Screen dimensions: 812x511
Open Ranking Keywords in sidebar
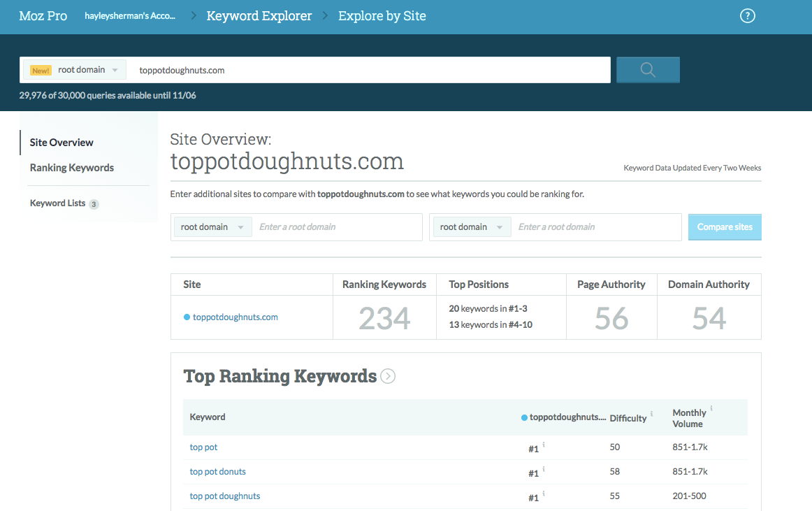pyautogui.click(x=72, y=168)
